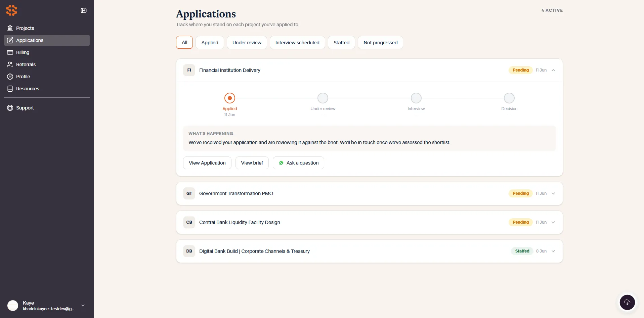Collapse the Financial Institution Delivery card

click(x=553, y=70)
